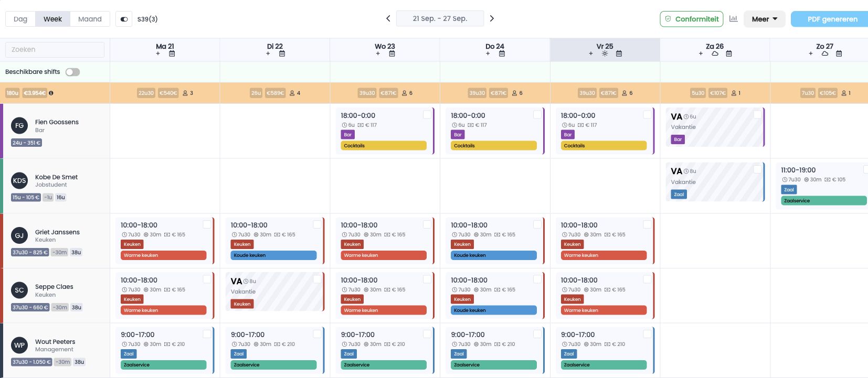Screen dimensions: 868x378
Task: Open the FG avatar for Fien Goossens
Action: point(19,126)
